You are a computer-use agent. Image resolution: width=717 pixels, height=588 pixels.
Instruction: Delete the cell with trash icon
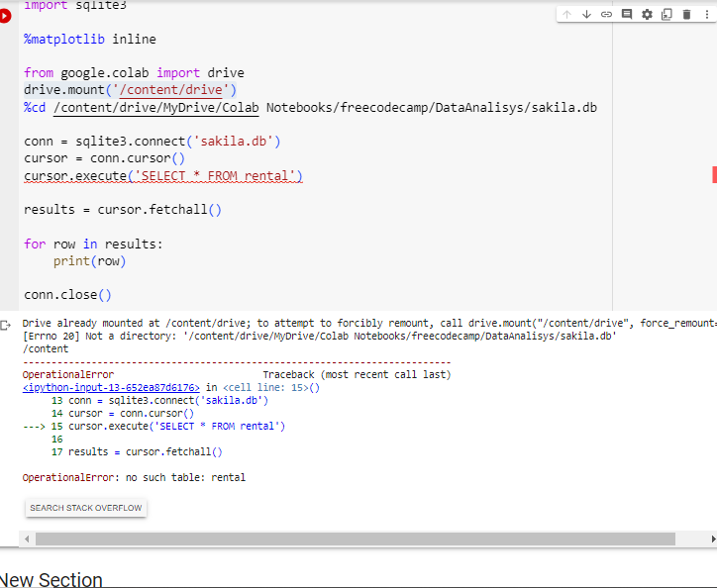[x=687, y=14]
